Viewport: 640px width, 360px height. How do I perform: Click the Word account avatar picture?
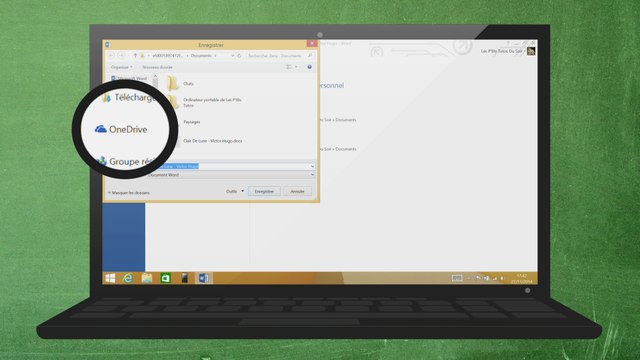531,51
